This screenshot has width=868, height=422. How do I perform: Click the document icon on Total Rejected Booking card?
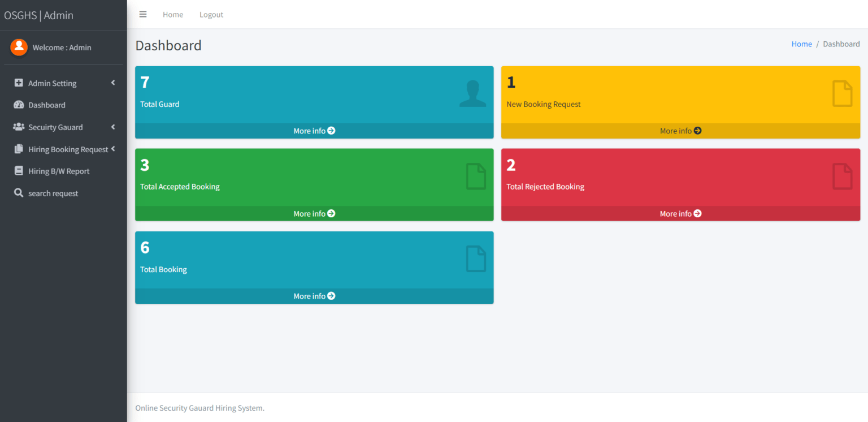(x=842, y=176)
